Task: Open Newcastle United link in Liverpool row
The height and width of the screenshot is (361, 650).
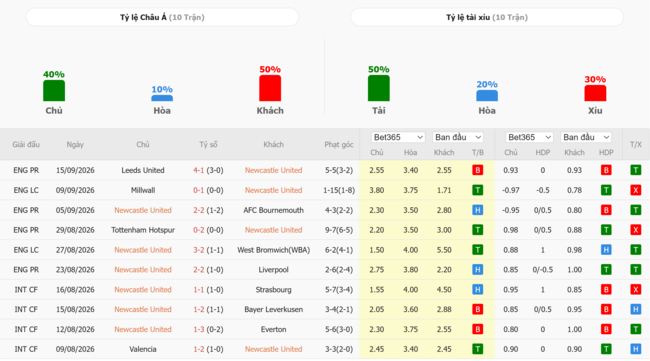Action: (x=143, y=270)
